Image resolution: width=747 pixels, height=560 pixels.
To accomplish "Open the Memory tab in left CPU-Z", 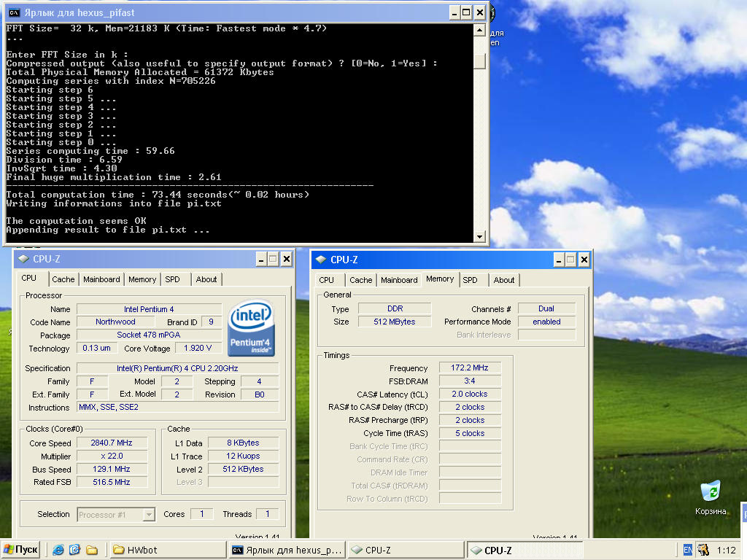I will point(142,279).
